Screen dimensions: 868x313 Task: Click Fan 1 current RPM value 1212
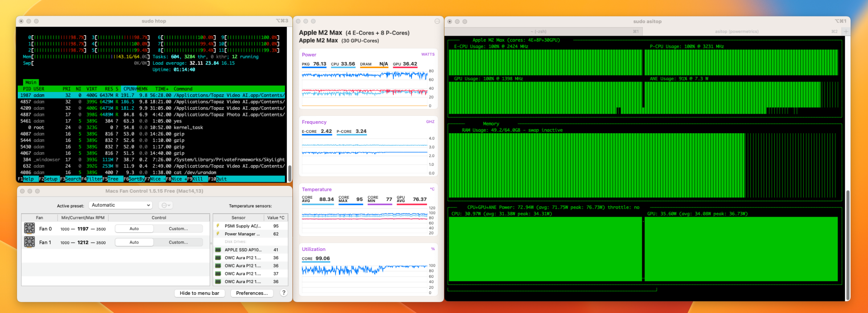[x=83, y=243]
